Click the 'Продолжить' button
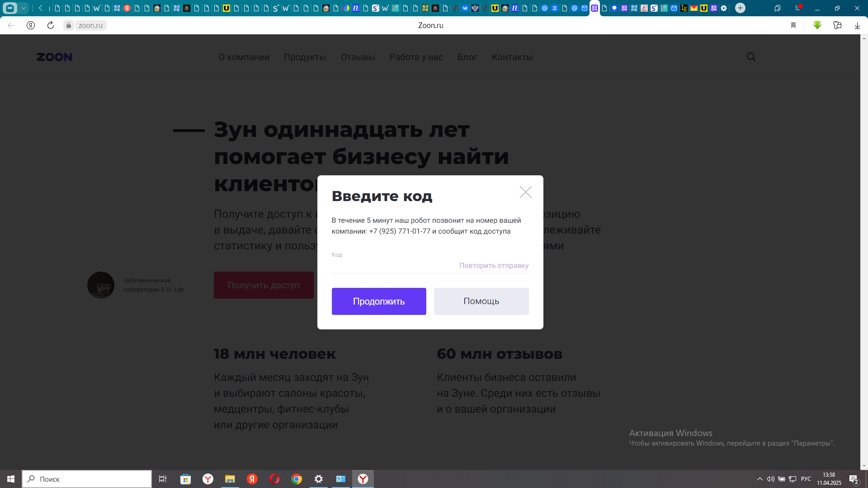The image size is (868, 488). (x=379, y=301)
